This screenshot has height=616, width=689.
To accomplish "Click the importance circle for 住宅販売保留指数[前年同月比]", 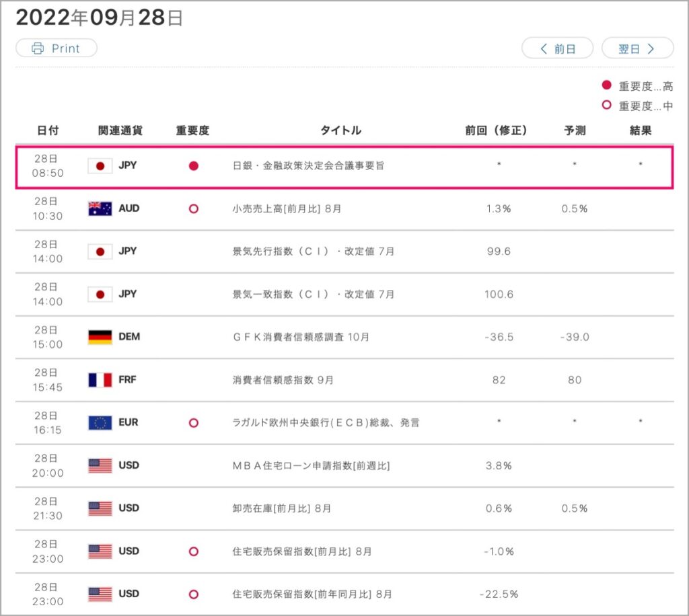I will tap(193, 594).
